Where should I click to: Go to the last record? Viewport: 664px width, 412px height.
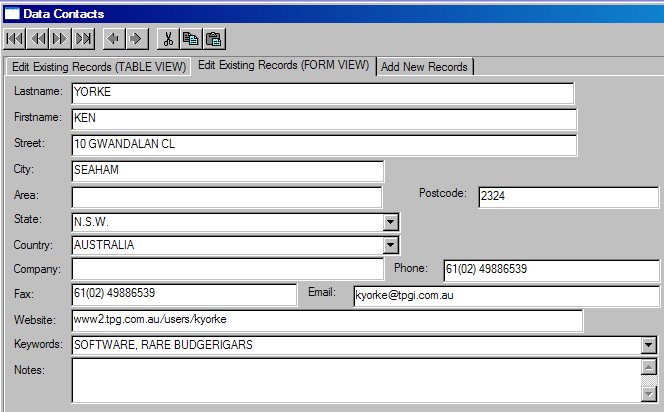pos(83,39)
